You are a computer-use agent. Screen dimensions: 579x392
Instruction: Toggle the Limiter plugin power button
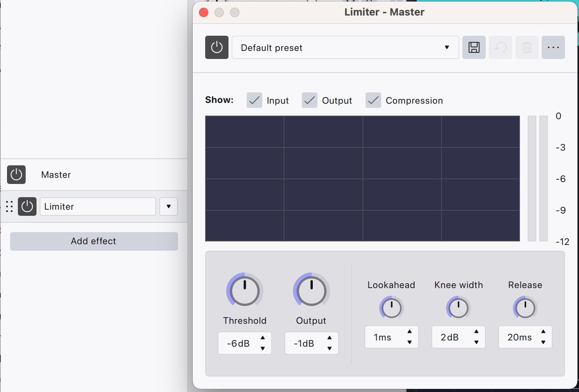point(217,47)
